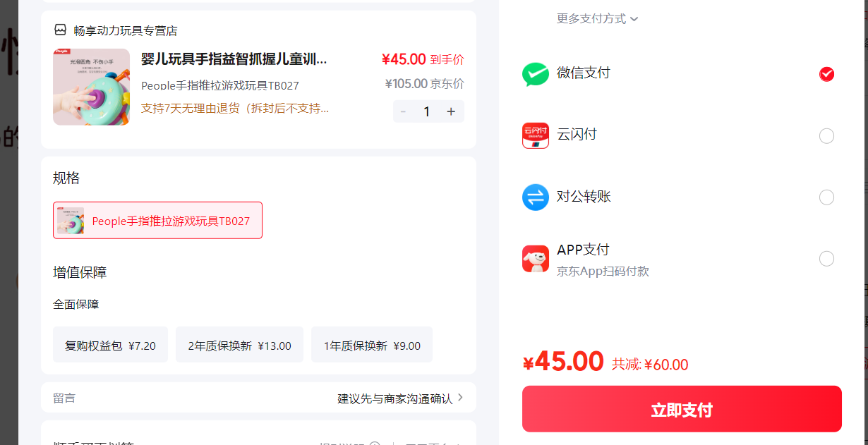The image size is (868, 445).
Task: Click the WeChat Pay green logo icon
Action: (x=536, y=74)
